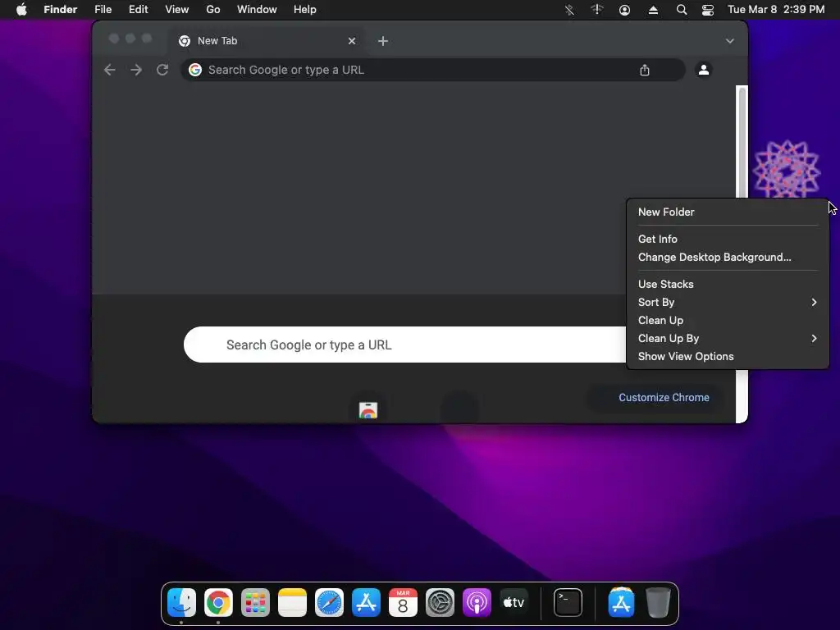Open Launchpad in the Dock

(x=256, y=603)
